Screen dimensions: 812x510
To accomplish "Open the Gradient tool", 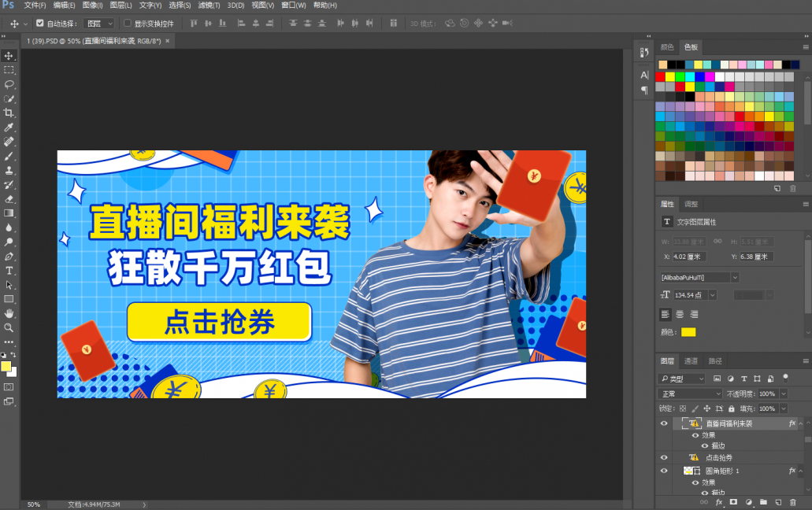I will click(x=9, y=213).
